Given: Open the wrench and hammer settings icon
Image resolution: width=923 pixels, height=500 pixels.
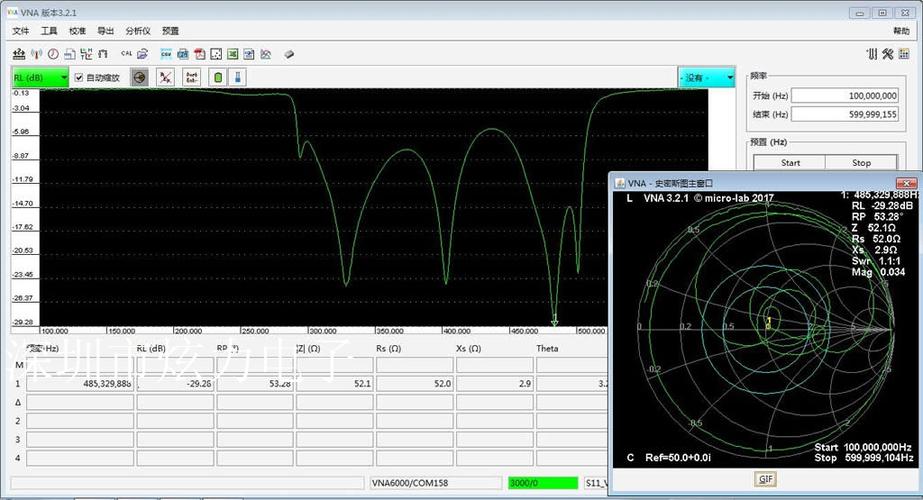Looking at the screenshot, I should pyautogui.click(x=888, y=54).
